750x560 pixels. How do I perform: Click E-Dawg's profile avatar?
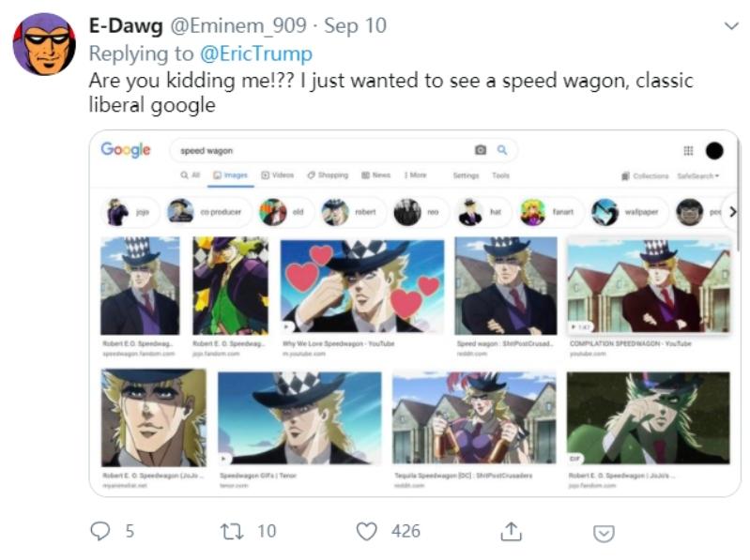pos(44,44)
